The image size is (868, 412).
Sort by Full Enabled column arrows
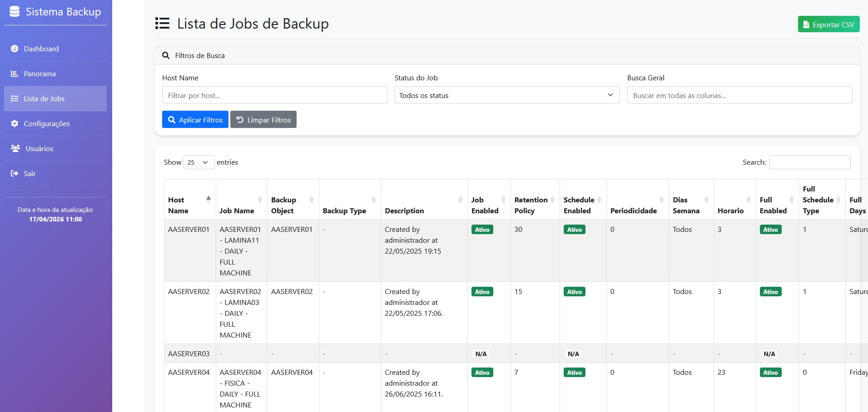click(x=792, y=200)
